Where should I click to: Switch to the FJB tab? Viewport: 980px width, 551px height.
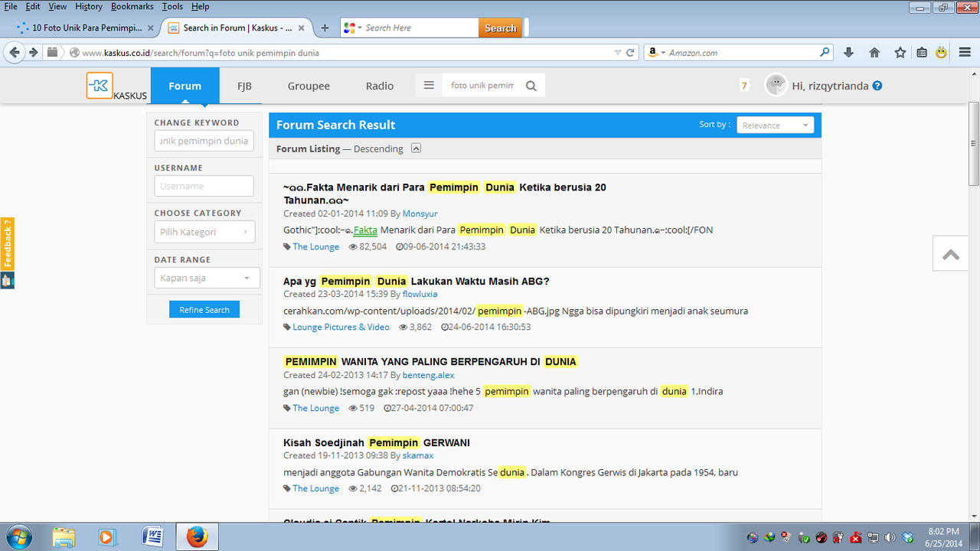(244, 86)
